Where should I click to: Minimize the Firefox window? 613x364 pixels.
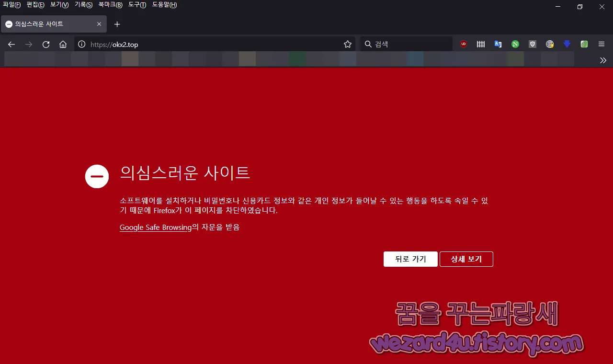point(558,7)
